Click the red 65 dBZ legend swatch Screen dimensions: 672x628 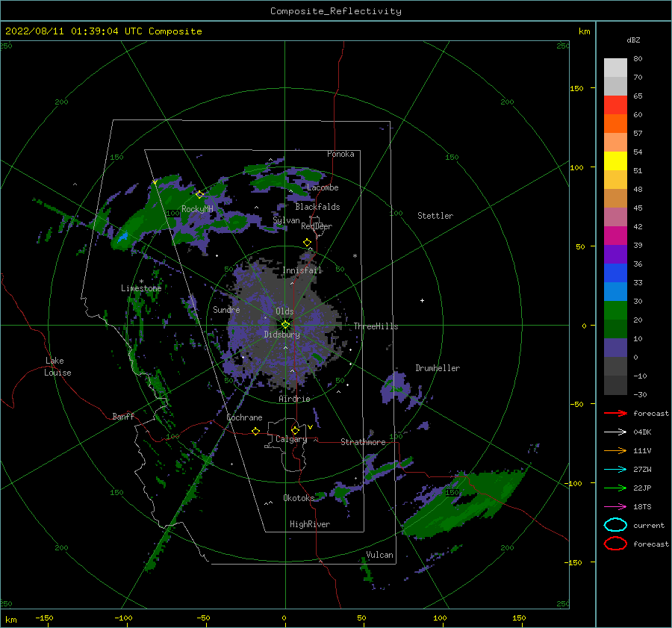click(x=615, y=105)
